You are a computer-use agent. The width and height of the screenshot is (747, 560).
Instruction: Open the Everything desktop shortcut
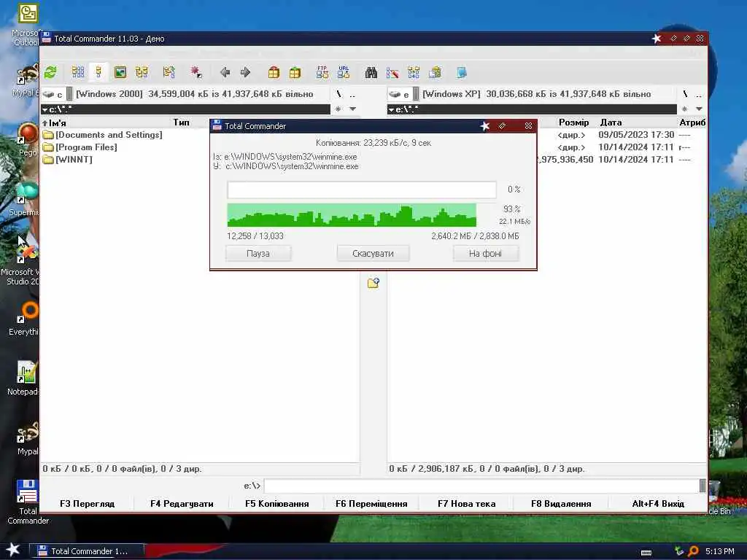pyautogui.click(x=24, y=319)
